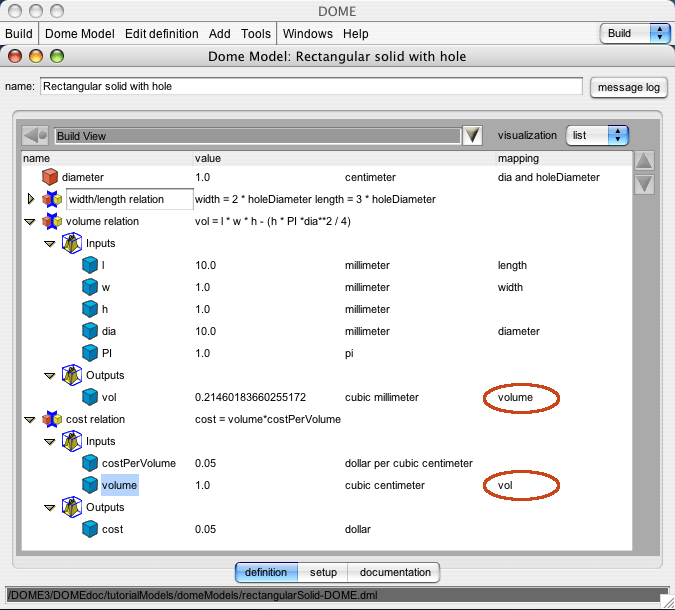
Task: Collapse Inputs under cost relation
Action: click(50, 442)
